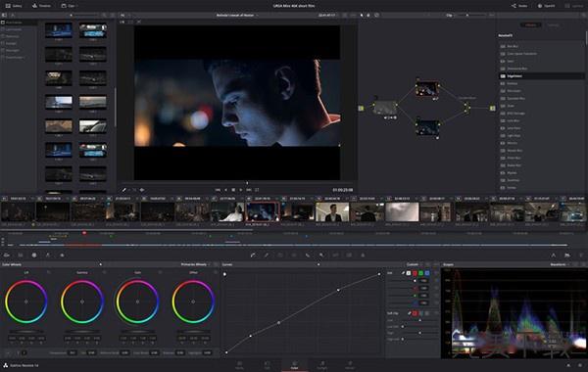The image size is (588, 372).
Task: Open the Qualifier eyedropper palette
Action: [x=267, y=256]
